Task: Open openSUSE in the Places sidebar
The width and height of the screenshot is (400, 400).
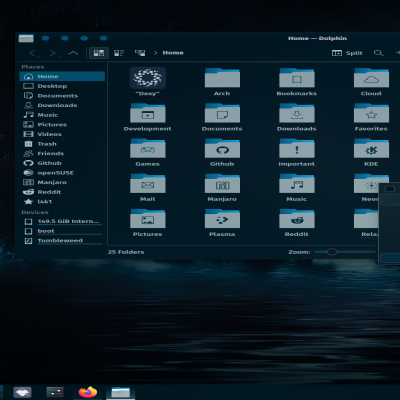Action: pos(62,173)
